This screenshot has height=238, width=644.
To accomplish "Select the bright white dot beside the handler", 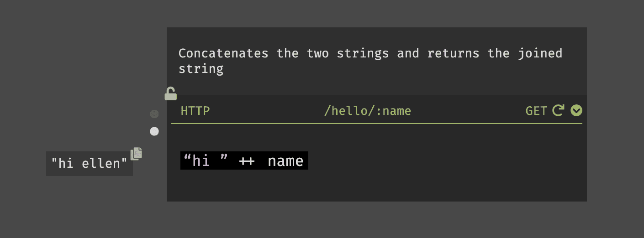I will 154,132.
